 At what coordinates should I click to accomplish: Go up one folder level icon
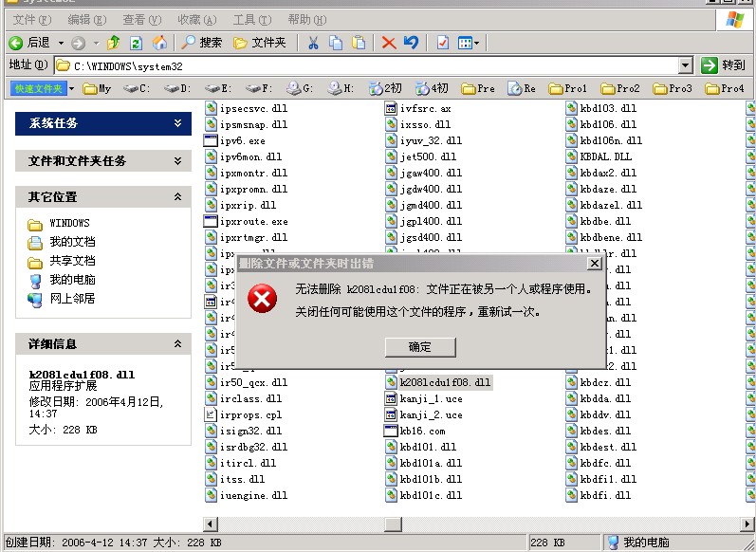coord(114,43)
